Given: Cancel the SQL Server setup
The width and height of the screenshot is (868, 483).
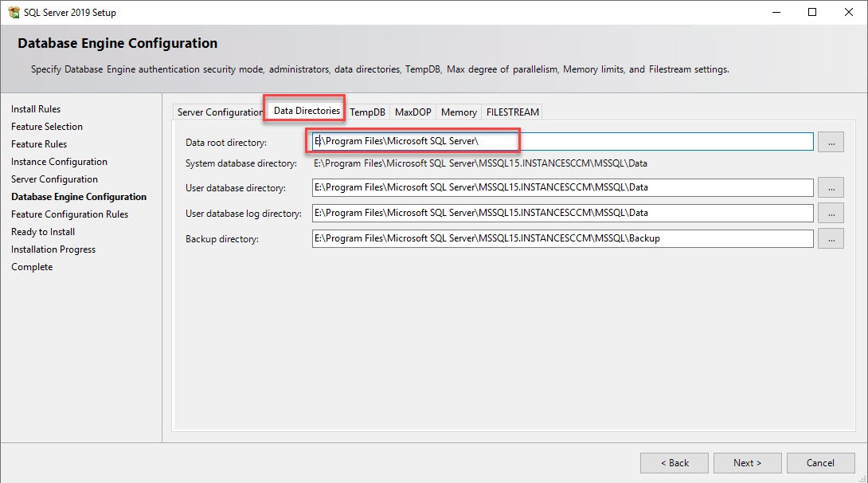Looking at the screenshot, I should tap(820, 462).
